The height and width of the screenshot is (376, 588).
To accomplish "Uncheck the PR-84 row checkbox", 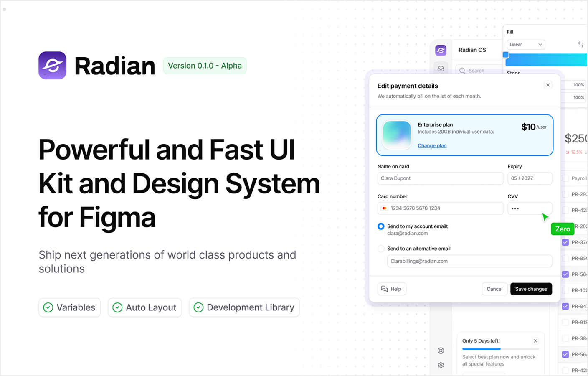I will 565,306.
